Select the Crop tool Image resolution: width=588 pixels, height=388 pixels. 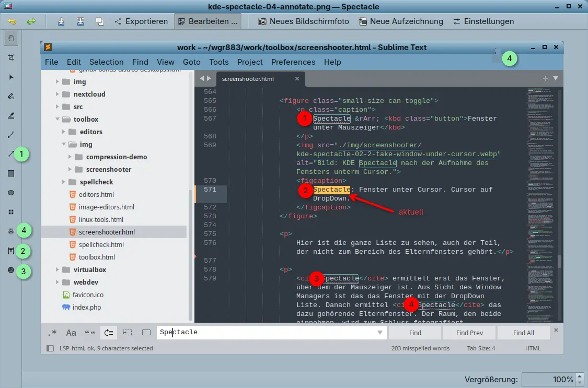pyautogui.click(x=11, y=57)
